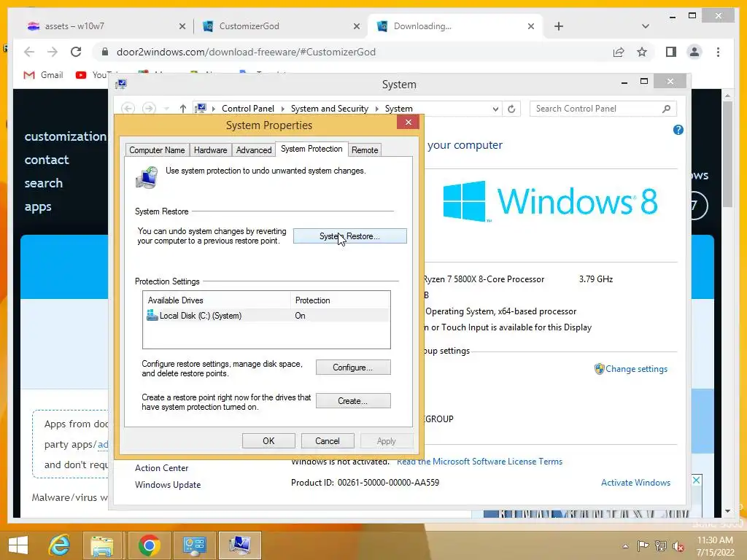Image resolution: width=747 pixels, height=560 pixels.
Task: Click Create... to make a restore point
Action: point(353,401)
